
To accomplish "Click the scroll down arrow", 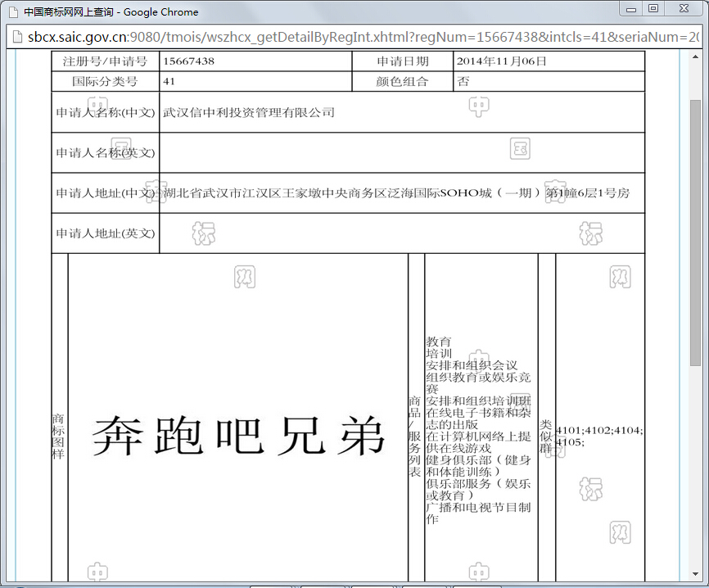I will [695, 574].
